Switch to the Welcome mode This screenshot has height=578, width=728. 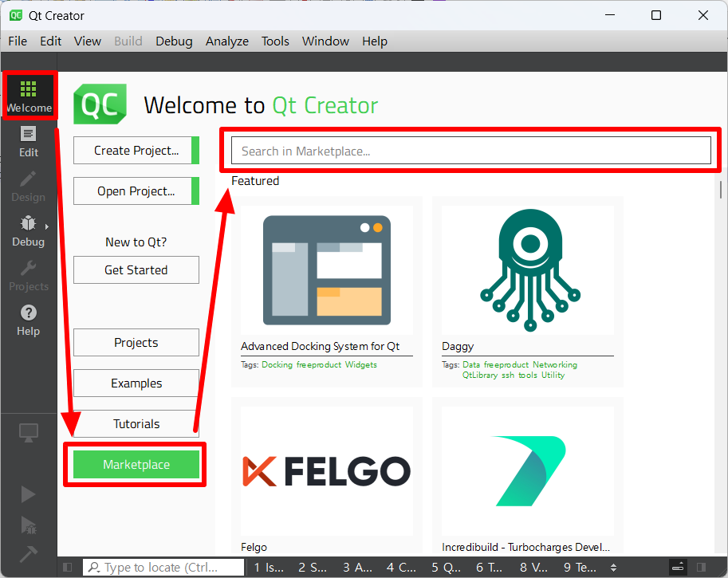pyautogui.click(x=29, y=96)
